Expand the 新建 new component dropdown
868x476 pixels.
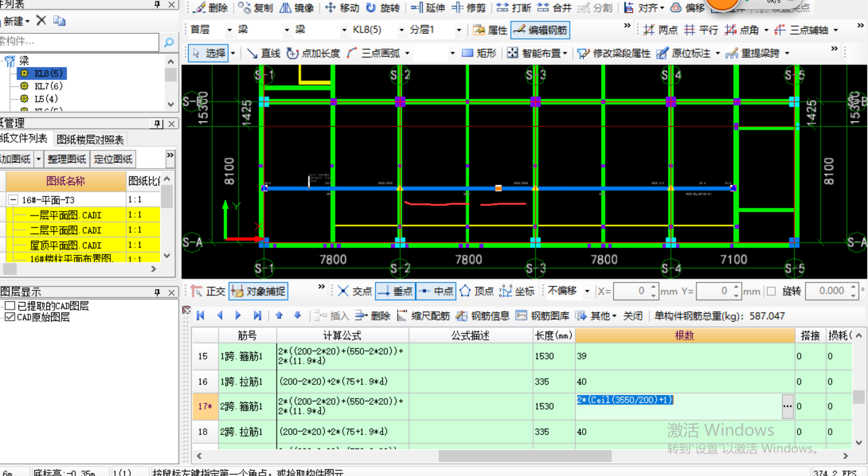pos(27,21)
